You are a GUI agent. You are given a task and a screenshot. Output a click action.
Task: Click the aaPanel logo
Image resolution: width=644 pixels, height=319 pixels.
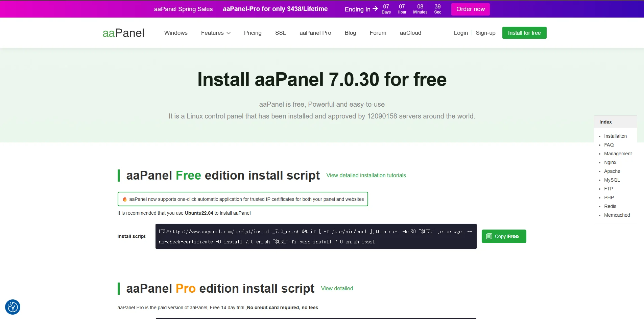click(123, 33)
